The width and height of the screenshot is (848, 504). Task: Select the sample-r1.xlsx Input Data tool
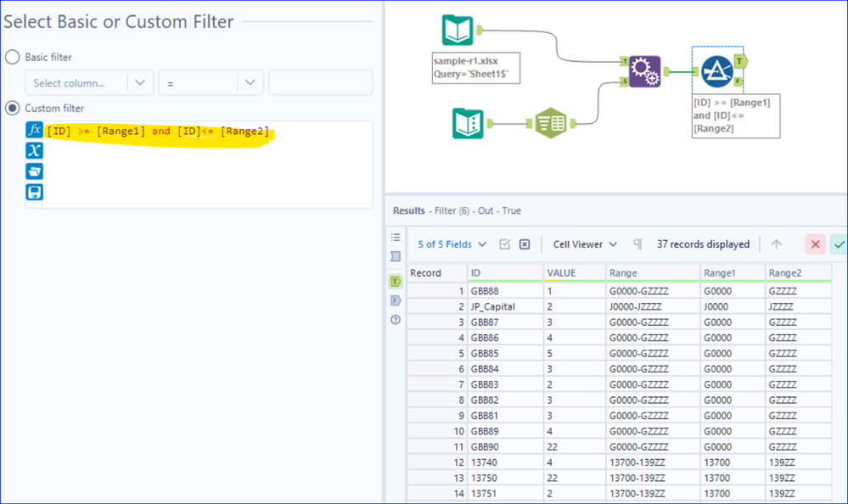[x=458, y=31]
